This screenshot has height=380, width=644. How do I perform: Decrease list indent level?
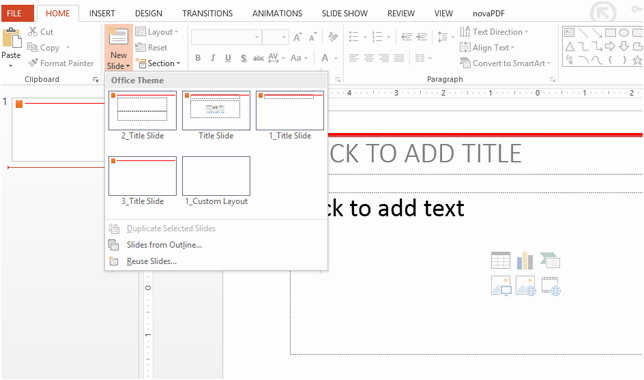click(x=406, y=37)
